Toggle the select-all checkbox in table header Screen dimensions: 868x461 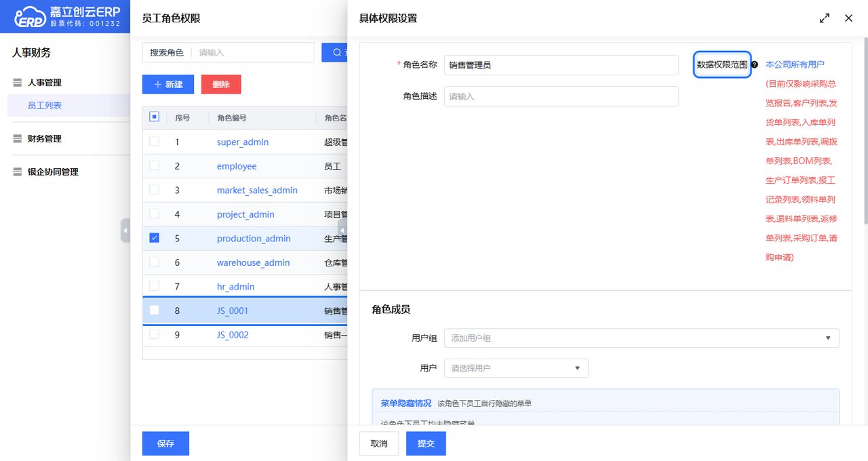point(154,117)
